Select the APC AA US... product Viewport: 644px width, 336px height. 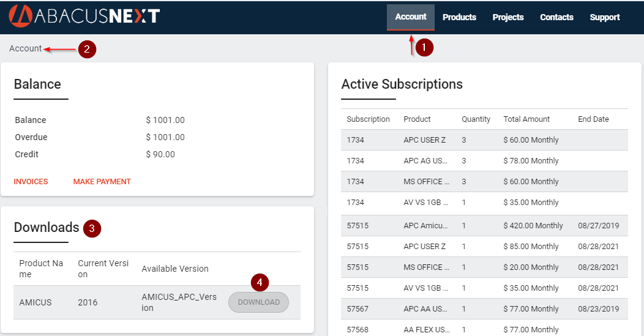point(425,309)
